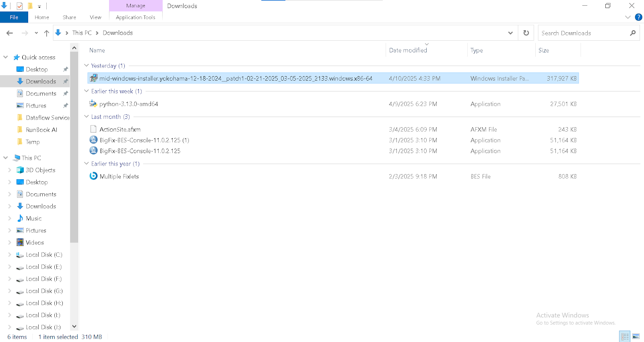Viewport: 644px width, 342px height.
Task: Select the Manage contextual tab
Action: [136, 6]
